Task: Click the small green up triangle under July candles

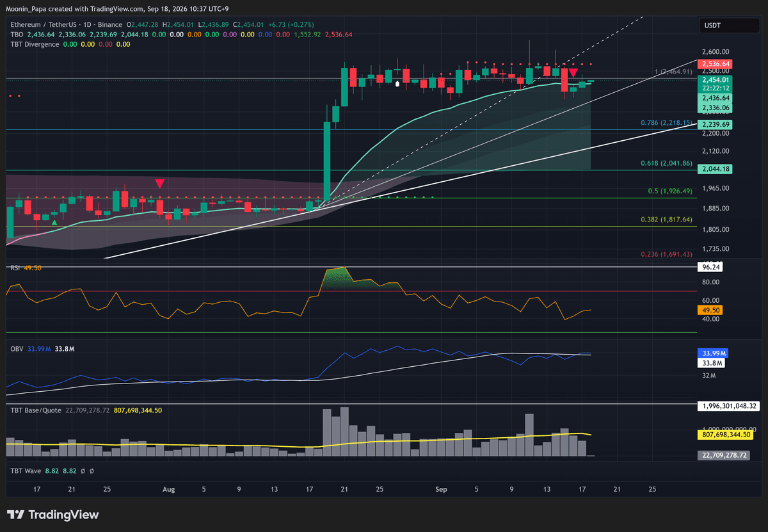Action: 54,223
